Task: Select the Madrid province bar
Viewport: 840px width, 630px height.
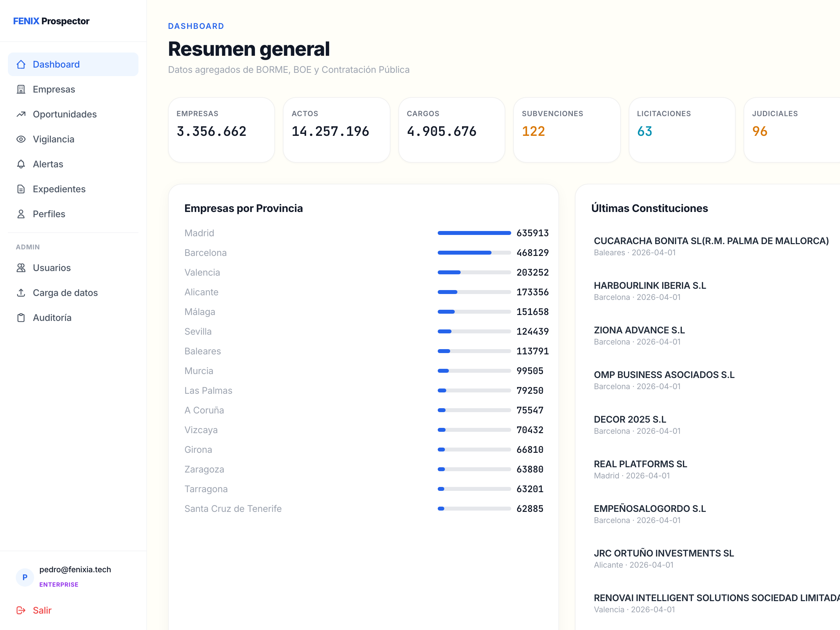Action: pyautogui.click(x=474, y=233)
